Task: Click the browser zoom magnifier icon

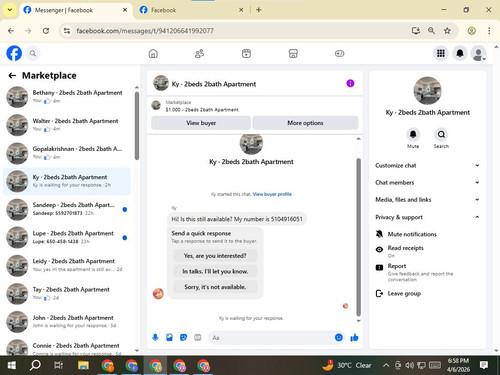Action: pos(431,31)
